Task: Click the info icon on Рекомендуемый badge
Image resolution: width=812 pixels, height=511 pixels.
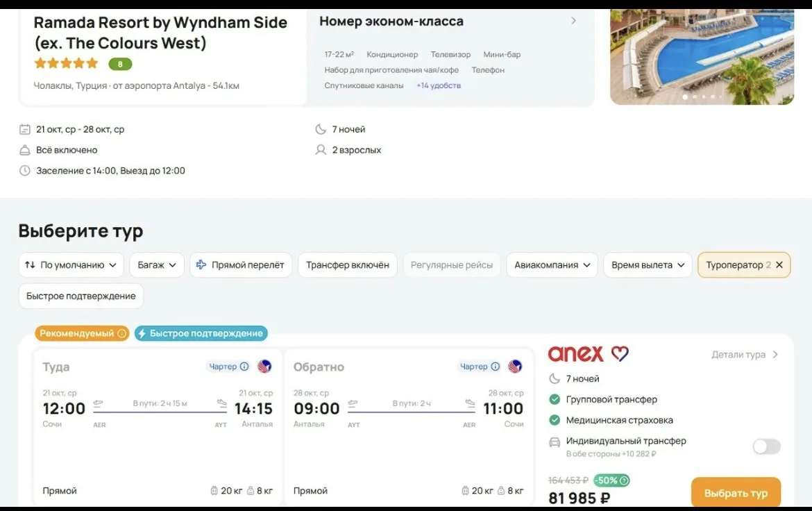Action: [x=122, y=333]
